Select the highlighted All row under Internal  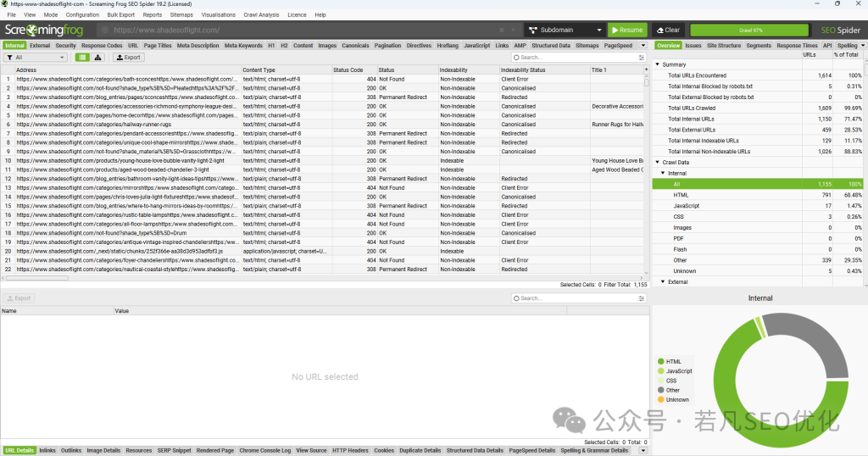pyautogui.click(x=757, y=184)
